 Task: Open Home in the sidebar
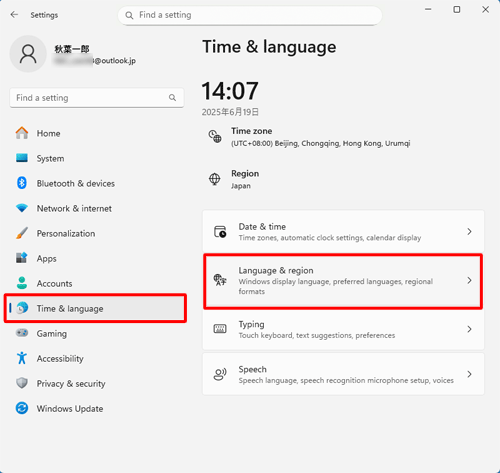point(49,133)
